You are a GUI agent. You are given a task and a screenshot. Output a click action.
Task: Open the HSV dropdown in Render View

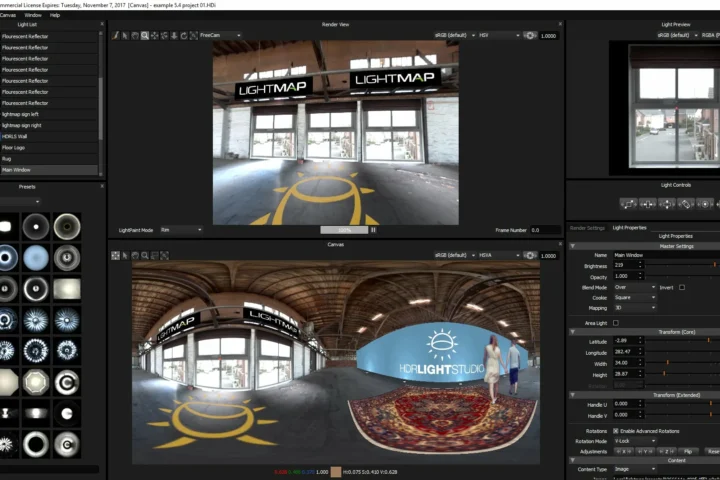[499, 35]
